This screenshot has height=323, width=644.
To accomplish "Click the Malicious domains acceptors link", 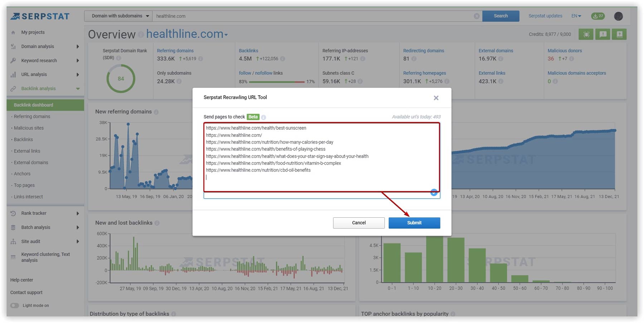I will 577,73.
